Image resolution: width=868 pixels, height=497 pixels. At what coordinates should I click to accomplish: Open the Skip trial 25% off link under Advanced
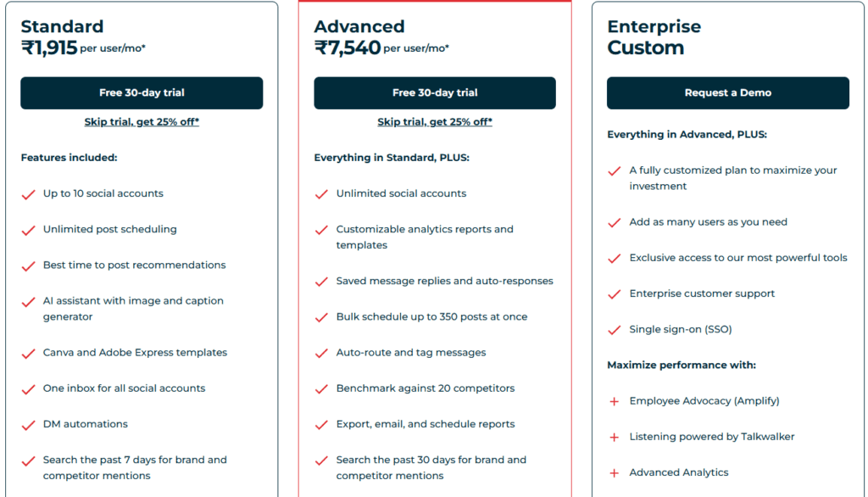tap(434, 121)
